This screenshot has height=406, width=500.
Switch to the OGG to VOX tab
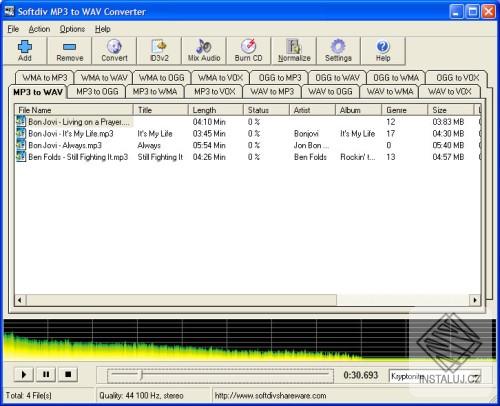click(457, 78)
